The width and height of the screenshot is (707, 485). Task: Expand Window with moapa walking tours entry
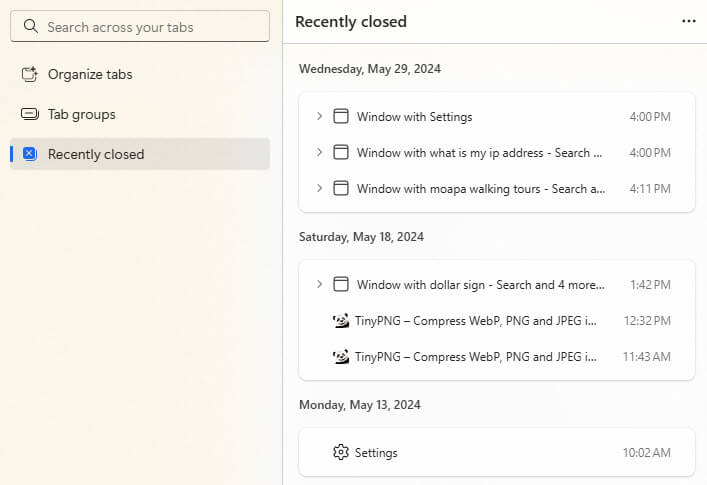coord(319,188)
